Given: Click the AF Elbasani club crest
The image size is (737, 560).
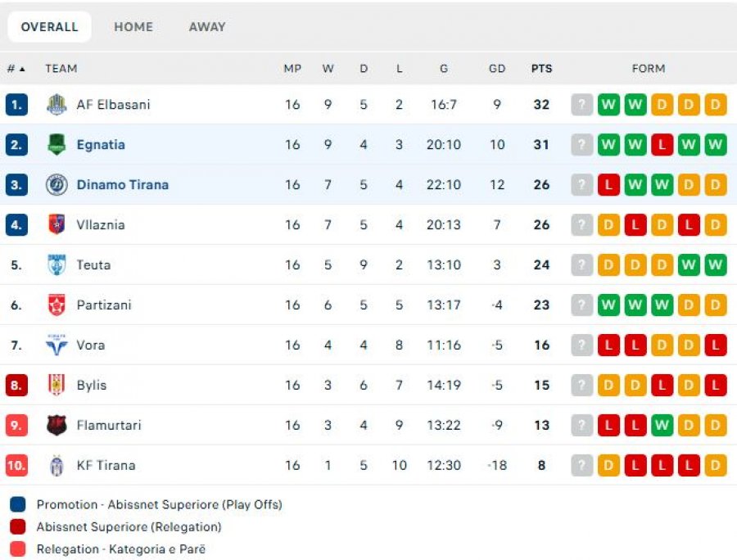Looking at the screenshot, I should pyautogui.click(x=57, y=104).
